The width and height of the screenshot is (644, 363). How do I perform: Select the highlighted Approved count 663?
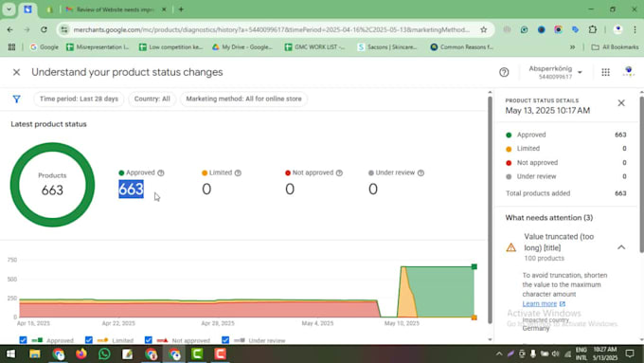point(131,190)
